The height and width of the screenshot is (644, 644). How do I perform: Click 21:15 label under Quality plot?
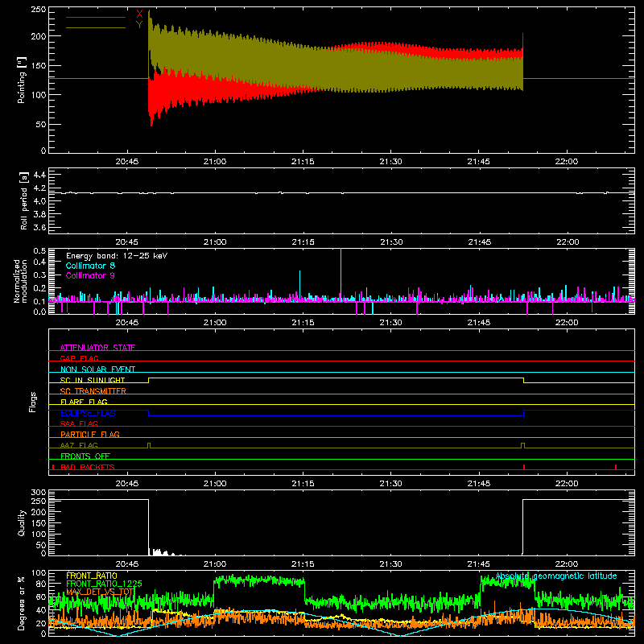click(303, 564)
